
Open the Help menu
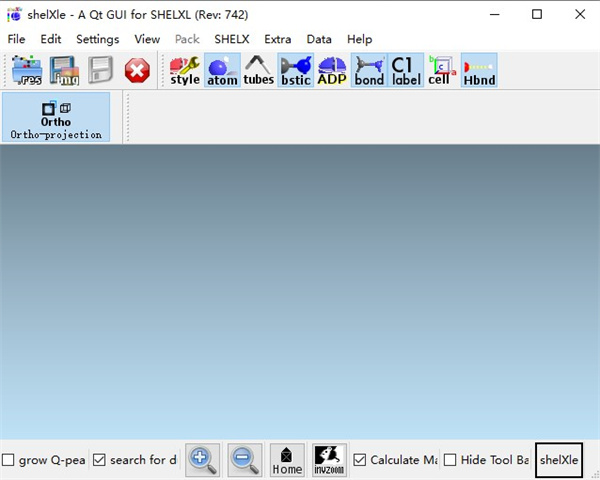tap(359, 39)
